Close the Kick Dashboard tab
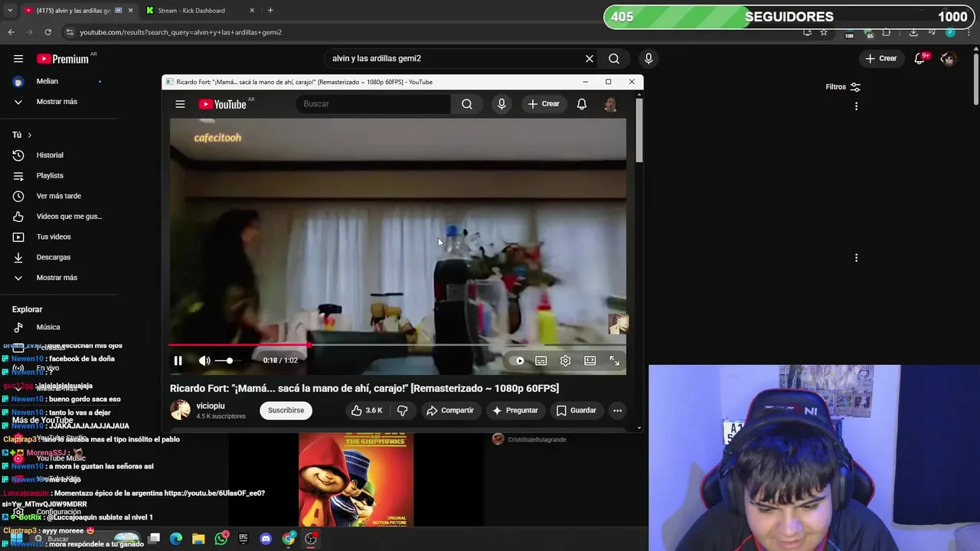This screenshot has height=551, width=980. pyautogui.click(x=252, y=11)
